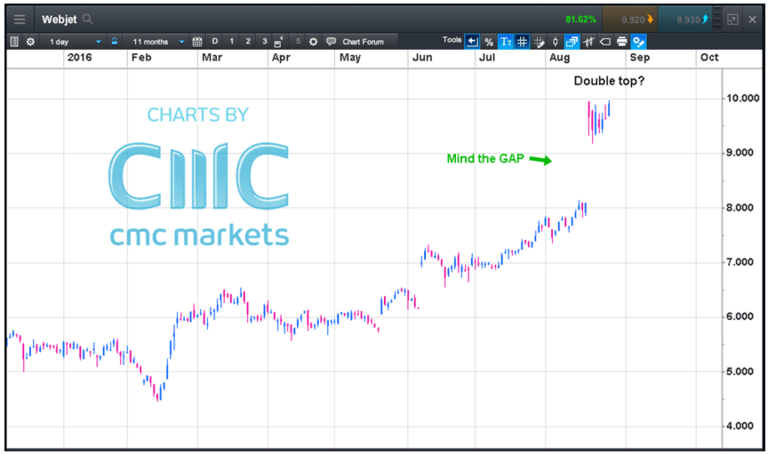Image resolution: width=768 pixels, height=454 pixels.
Task: Click the 7.000 price axis label
Action: [x=740, y=262]
